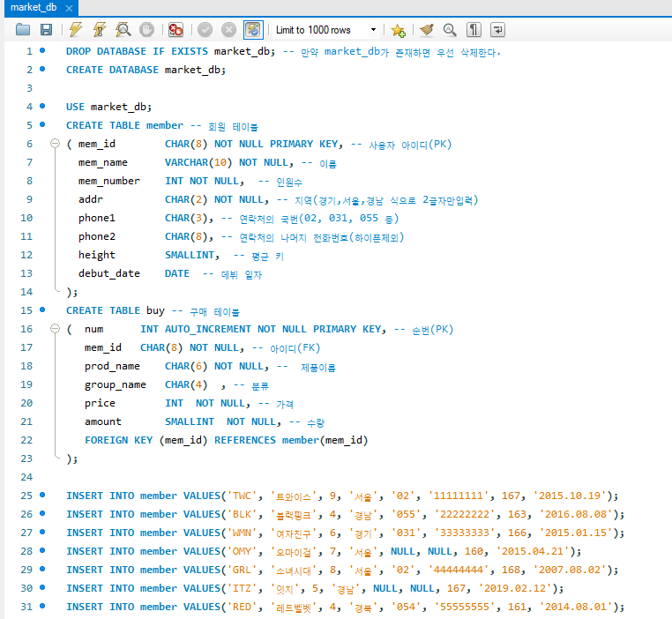Click debut_date column name
Screen dimensions: 672x619
108,273
